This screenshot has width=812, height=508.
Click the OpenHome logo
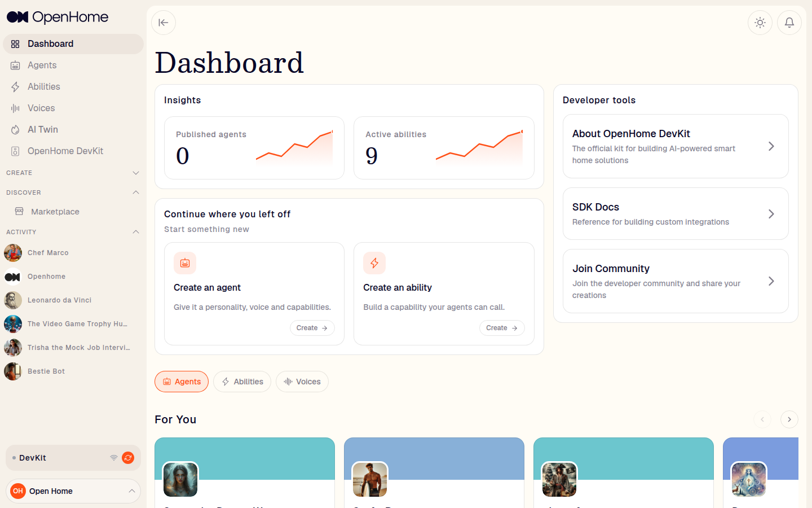click(x=58, y=17)
